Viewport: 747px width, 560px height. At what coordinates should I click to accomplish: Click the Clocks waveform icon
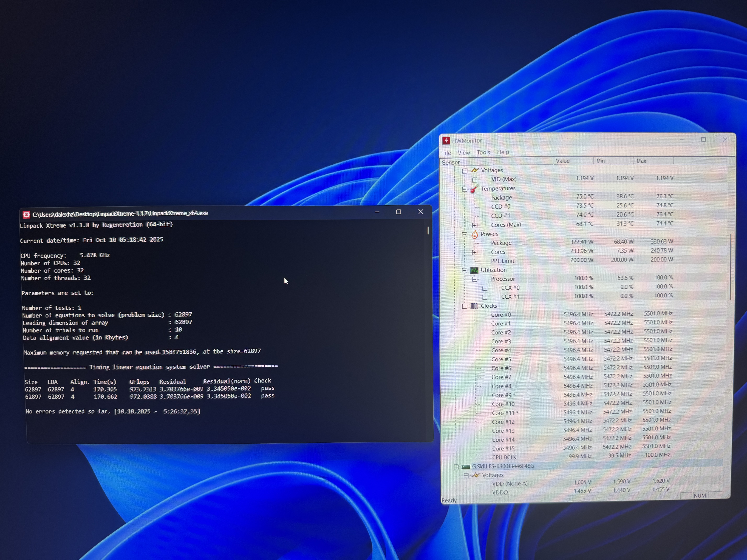click(x=474, y=306)
